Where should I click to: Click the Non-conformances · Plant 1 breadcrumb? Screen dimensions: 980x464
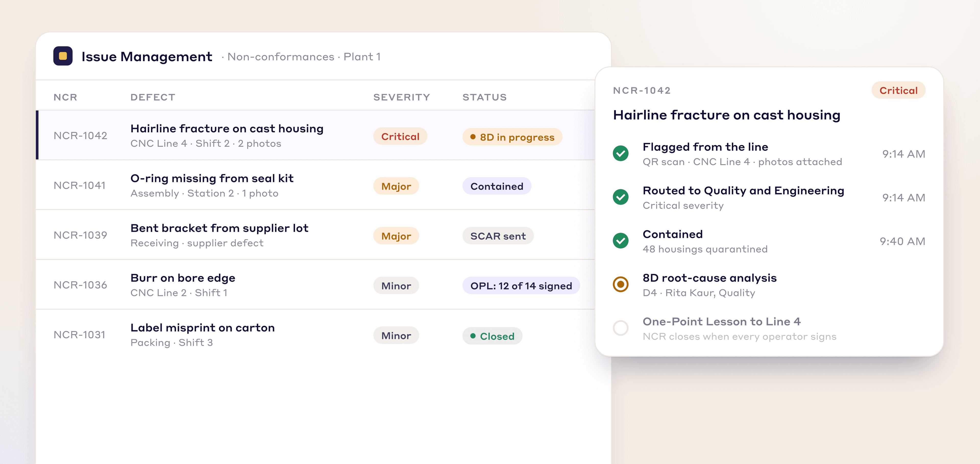[x=304, y=57]
